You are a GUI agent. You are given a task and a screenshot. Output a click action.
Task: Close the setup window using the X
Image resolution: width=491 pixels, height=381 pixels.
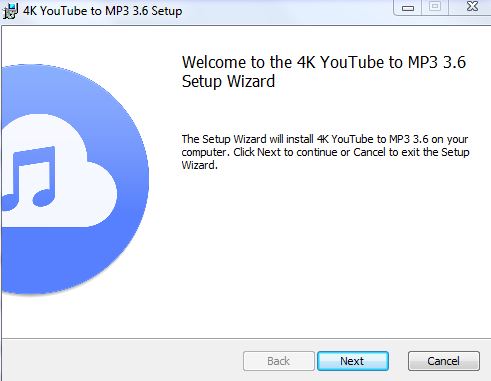[x=472, y=7]
